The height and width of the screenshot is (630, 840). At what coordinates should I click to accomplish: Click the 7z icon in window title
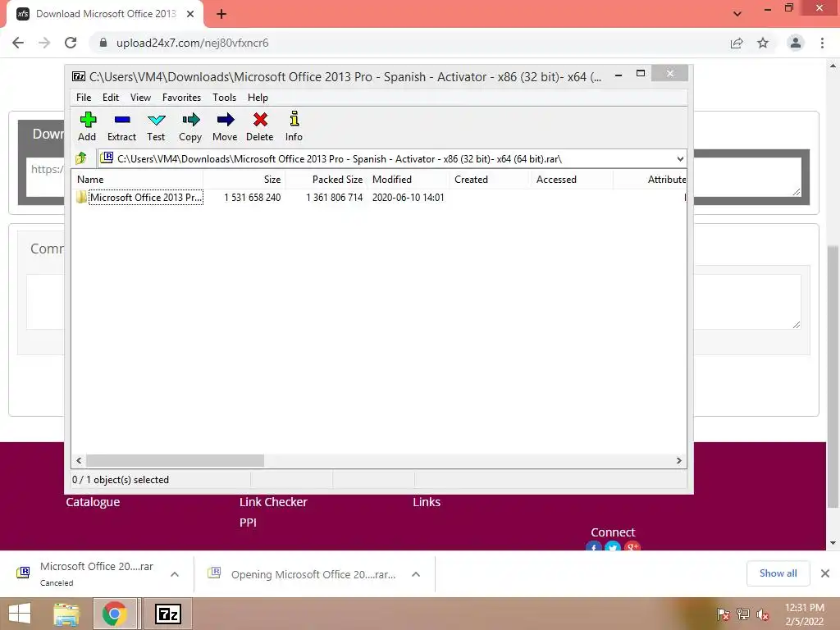pyautogui.click(x=79, y=76)
